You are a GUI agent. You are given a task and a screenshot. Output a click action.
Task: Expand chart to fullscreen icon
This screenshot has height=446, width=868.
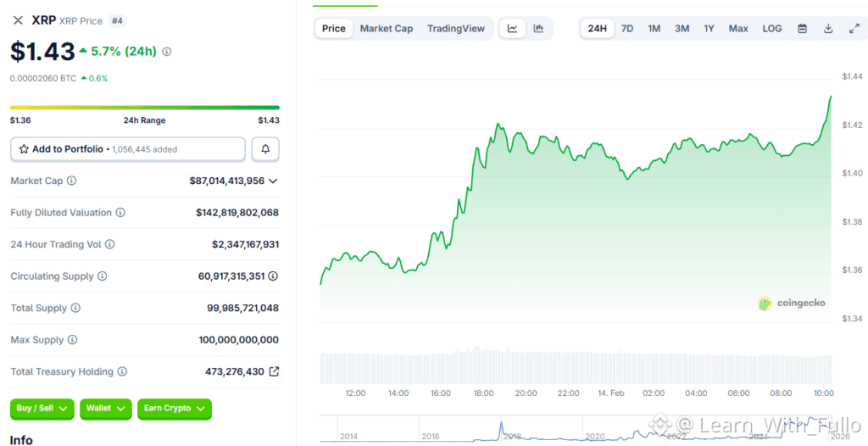tap(854, 28)
